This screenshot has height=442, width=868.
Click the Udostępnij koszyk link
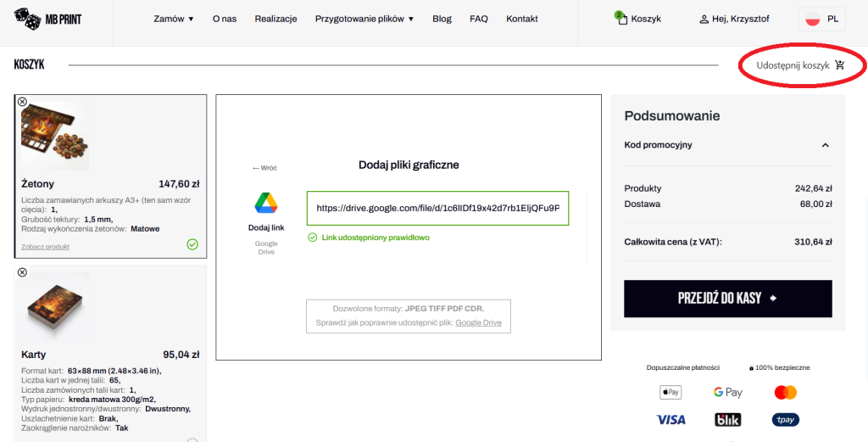(x=800, y=65)
